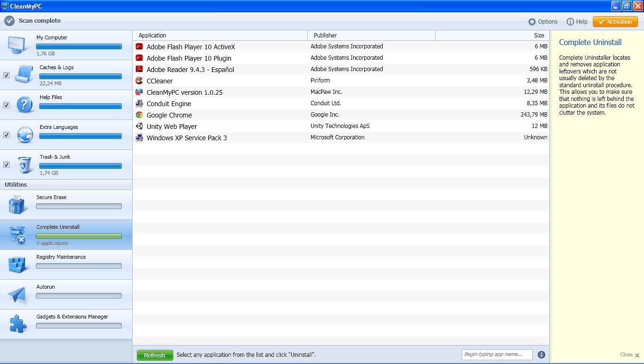644x364 pixels.
Task: Open the Secure Erase utility
Action: [x=66, y=205]
